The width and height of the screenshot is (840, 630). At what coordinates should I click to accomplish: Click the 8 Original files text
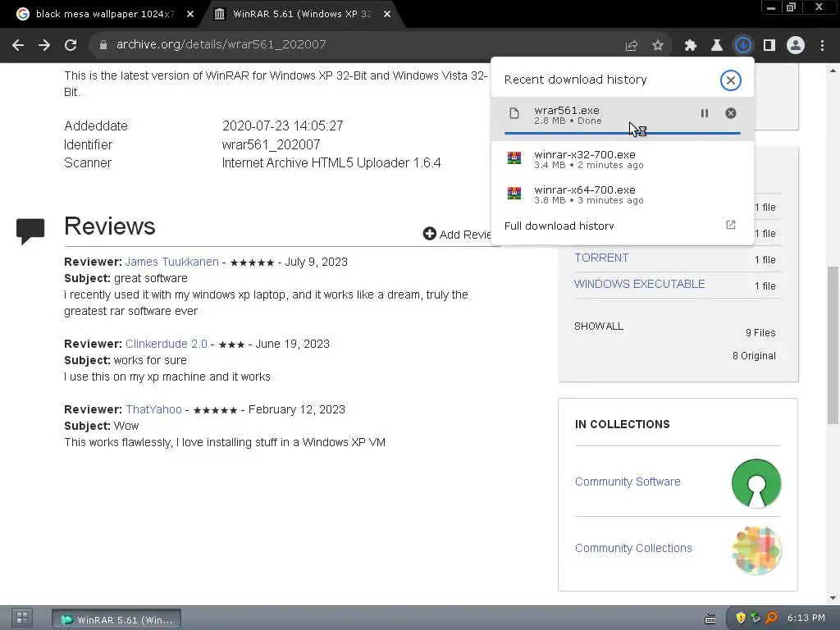click(754, 356)
